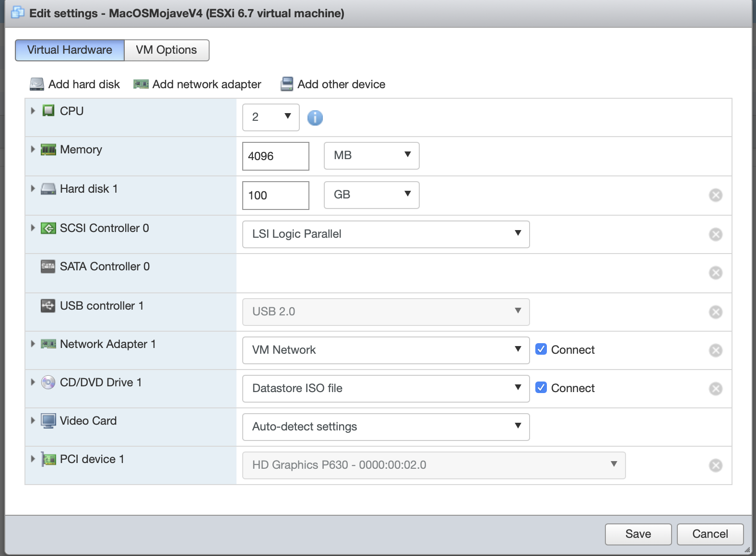The height and width of the screenshot is (556, 756).
Task: Click the Add network adapter icon
Action: [x=141, y=84]
